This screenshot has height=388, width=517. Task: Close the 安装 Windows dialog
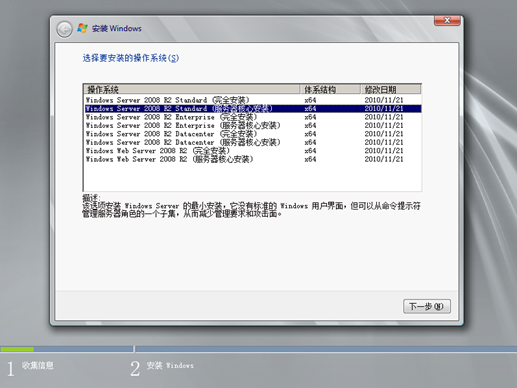pyautogui.click(x=447, y=21)
